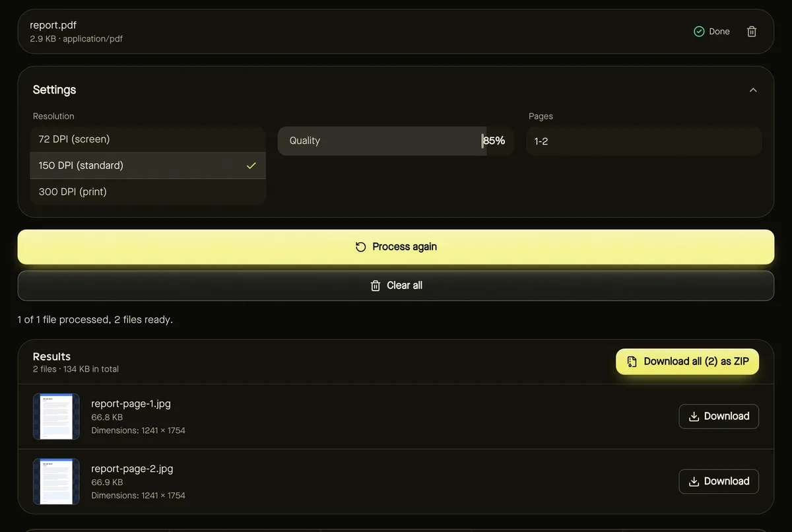This screenshot has height=532, width=792.
Task: Click the refresh icon in Process again
Action: pyautogui.click(x=360, y=247)
